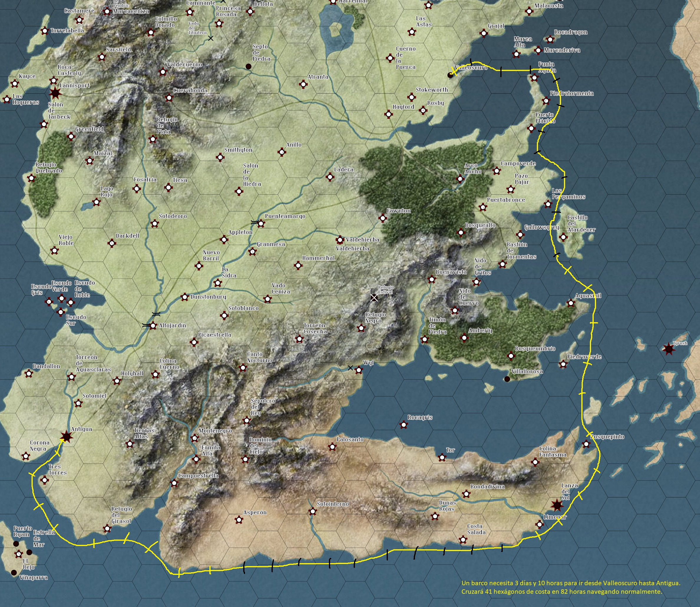Click the Bastión de Tormentas castle marker
This screenshot has width=700, height=607.
[503, 264]
